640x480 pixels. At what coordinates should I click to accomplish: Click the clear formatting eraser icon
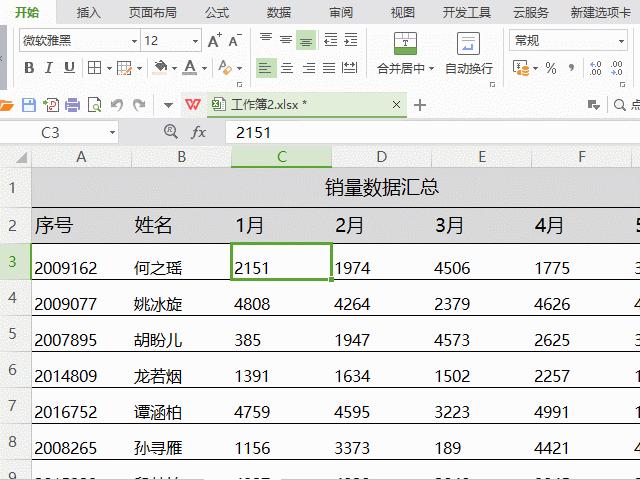225,68
